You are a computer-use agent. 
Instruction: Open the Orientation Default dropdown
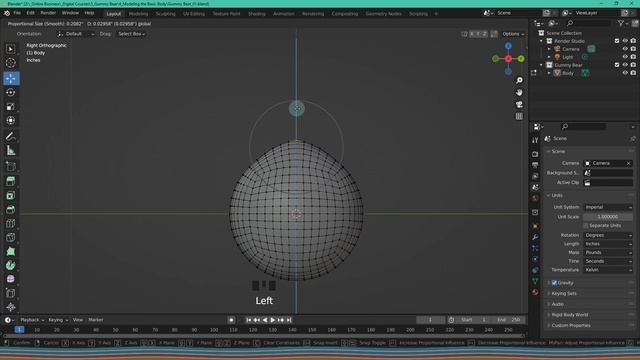tap(76, 34)
